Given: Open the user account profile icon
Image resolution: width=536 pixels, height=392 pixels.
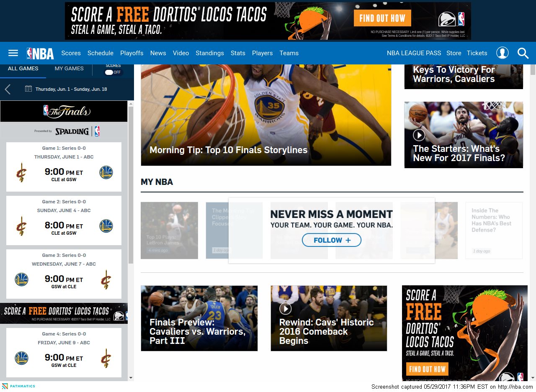Looking at the screenshot, I should coord(502,53).
